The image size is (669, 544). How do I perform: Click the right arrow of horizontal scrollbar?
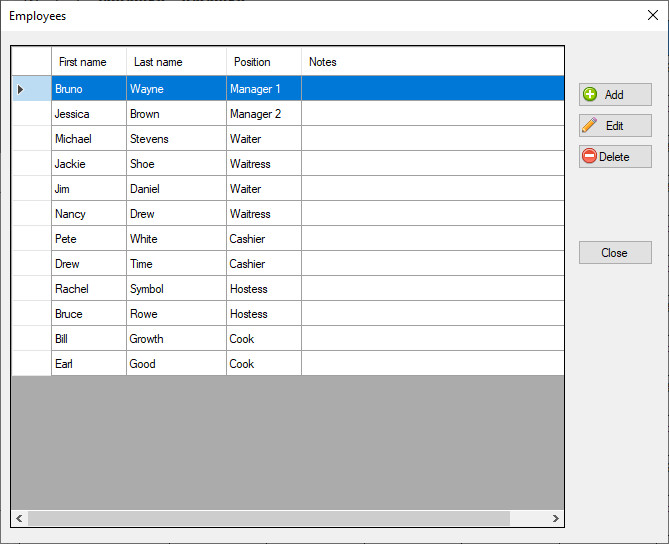click(x=556, y=518)
